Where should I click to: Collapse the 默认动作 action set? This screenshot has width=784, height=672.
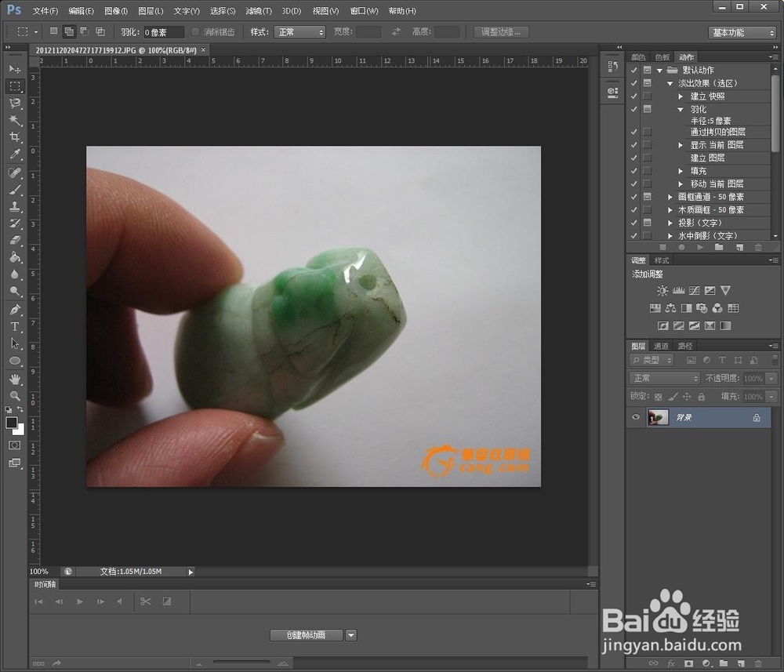[660, 71]
